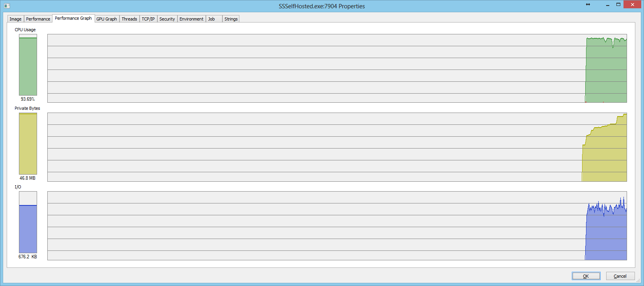This screenshot has width=644, height=286.
Task: Click the OK button
Action: point(586,276)
